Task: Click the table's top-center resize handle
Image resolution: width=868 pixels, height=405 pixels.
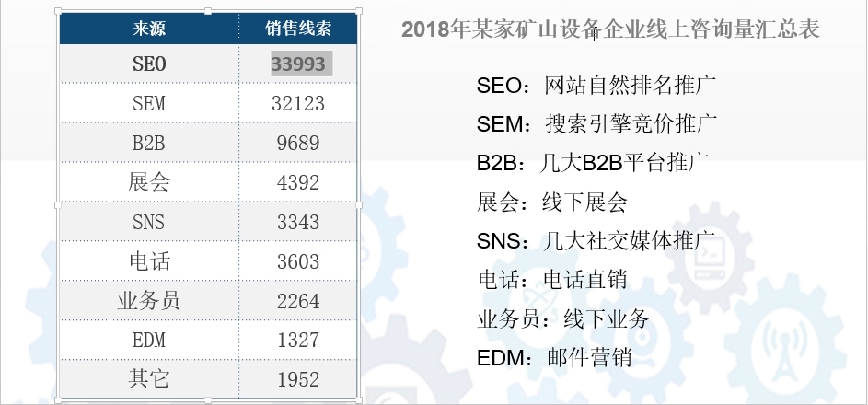Action: (208, 11)
